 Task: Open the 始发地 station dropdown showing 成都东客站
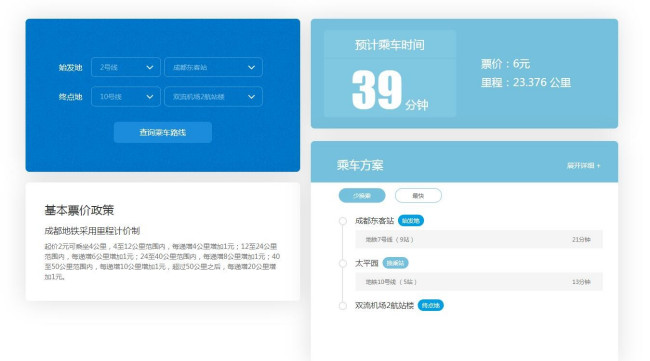tap(213, 67)
